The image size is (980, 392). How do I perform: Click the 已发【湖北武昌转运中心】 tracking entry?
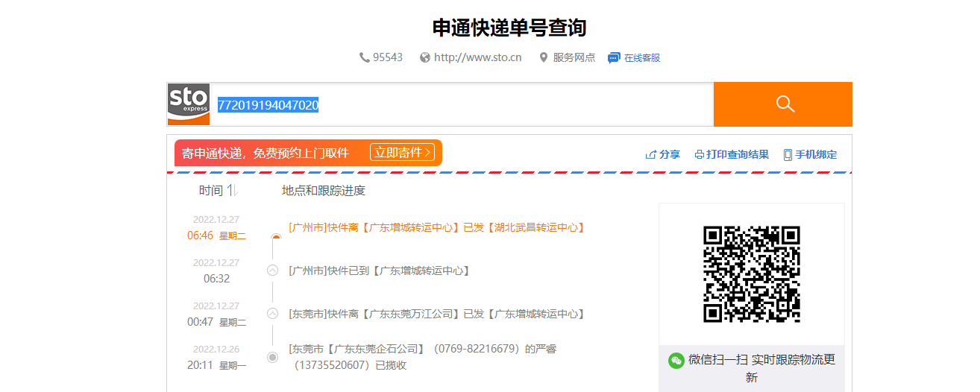(x=437, y=227)
